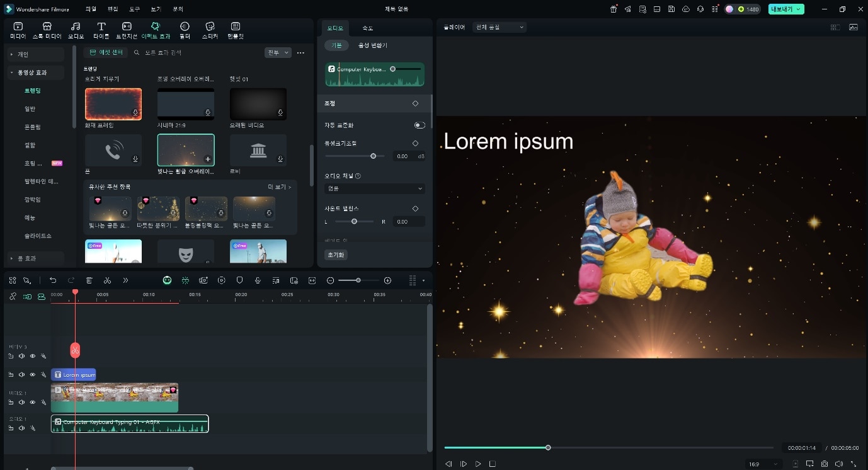Zoom out the timeline with minus icon
Viewport: 868px width, 470px height.
330,280
